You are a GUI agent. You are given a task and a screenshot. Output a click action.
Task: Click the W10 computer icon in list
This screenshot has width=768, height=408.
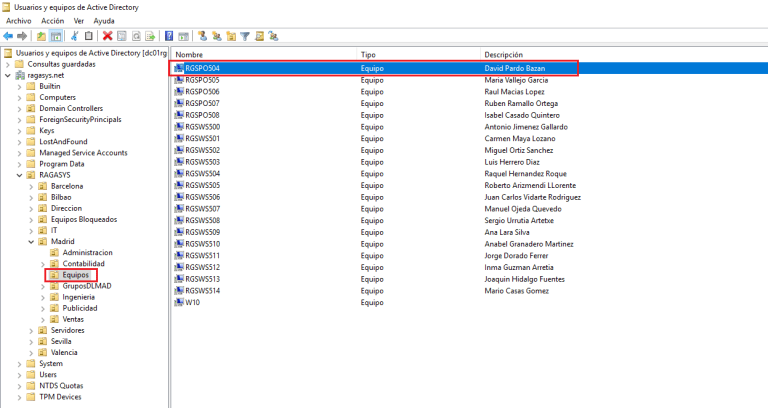[179, 302]
